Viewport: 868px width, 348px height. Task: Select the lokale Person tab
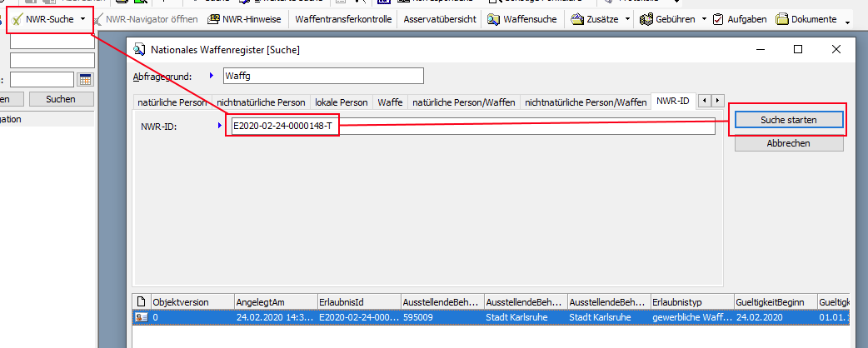point(341,102)
